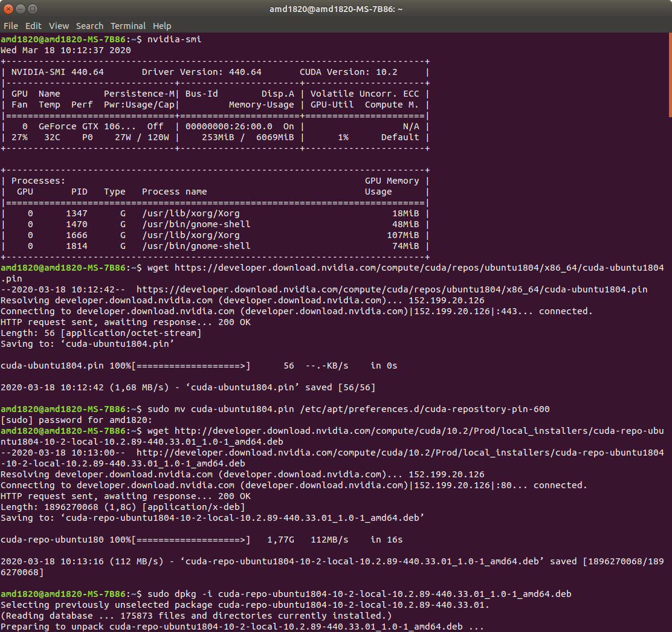This screenshot has height=632, width=672.
Task: Click bus ID '00000000:26:00.0'
Action: [229, 126]
